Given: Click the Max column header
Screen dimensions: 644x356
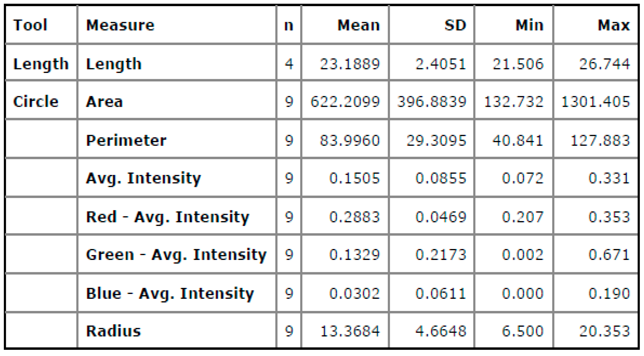Looking at the screenshot, I should (614, 25).
